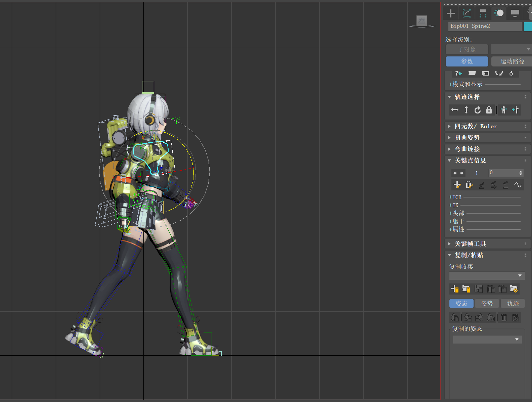Image resolution: width=532 pixels, height=402 pixels.
Task: Switch to the Motion command panel tab
Action: coord(499,13)
